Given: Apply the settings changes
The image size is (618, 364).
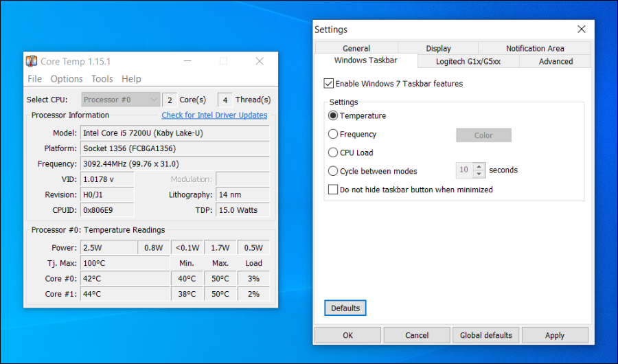Looking at the screenshot, I should (x=555, y=335).
